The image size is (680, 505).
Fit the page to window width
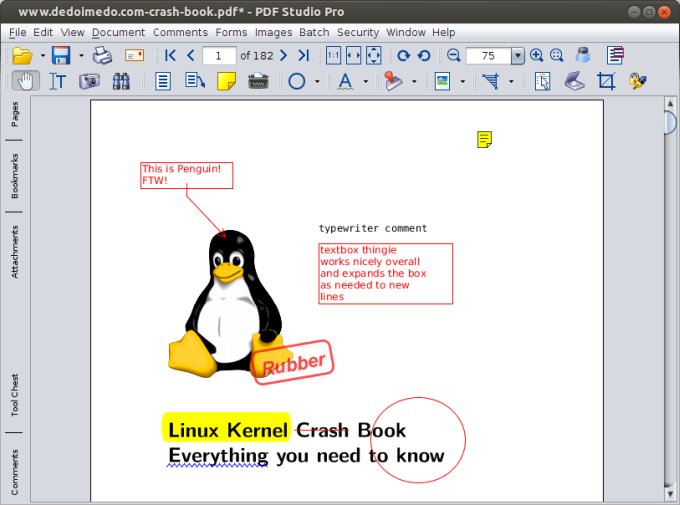pyautogui.click(x=353, y=56)
